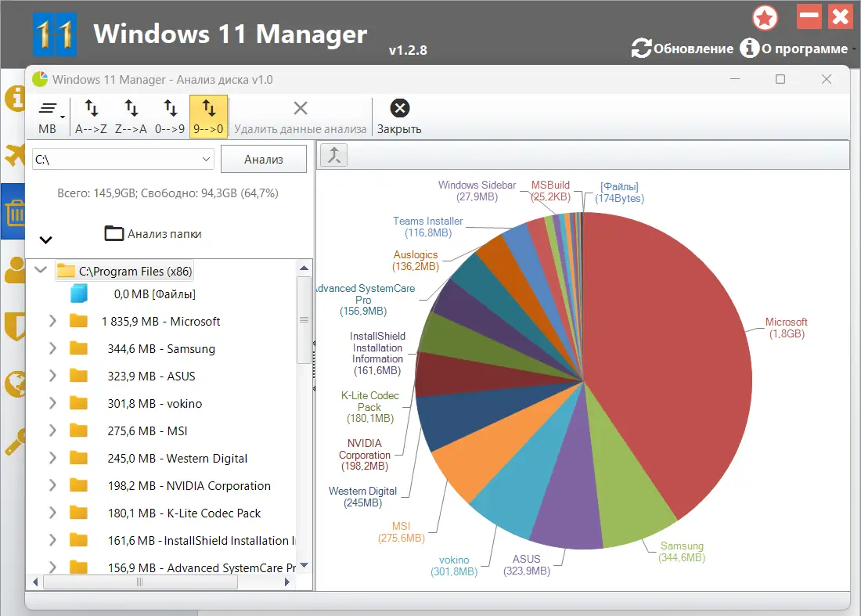
Task: Collapse the panel with the down chevron
Action: pyautogui.click(x=46, y=240)
